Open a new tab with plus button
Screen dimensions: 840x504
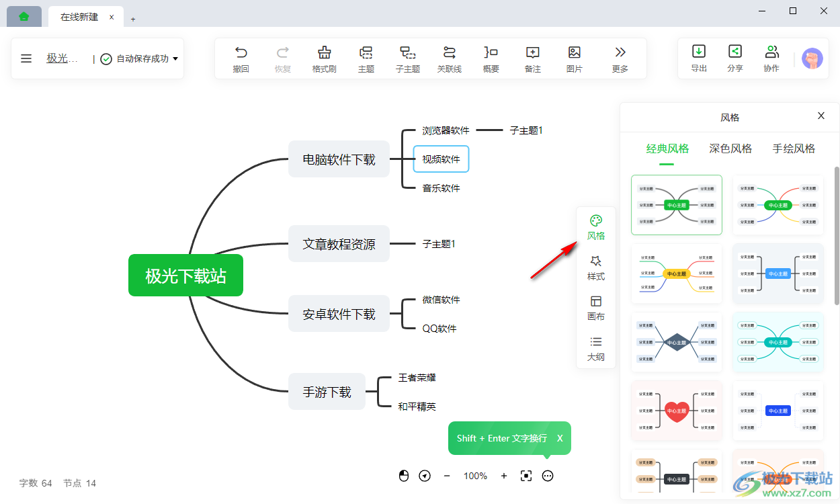[133, 19]
